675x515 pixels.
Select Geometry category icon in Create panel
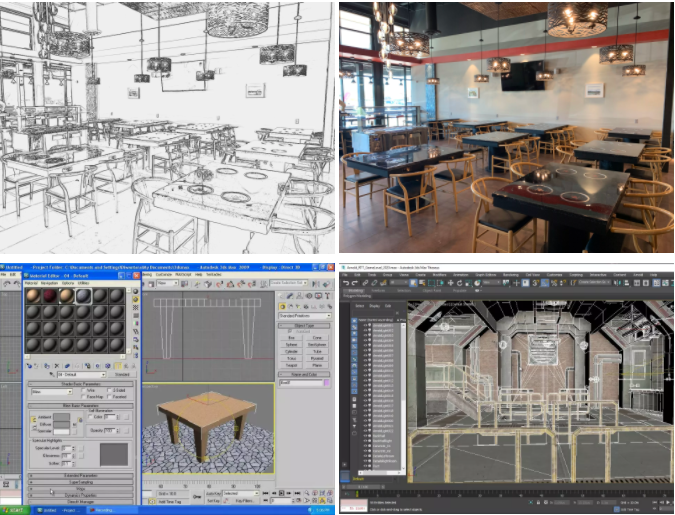282,307
